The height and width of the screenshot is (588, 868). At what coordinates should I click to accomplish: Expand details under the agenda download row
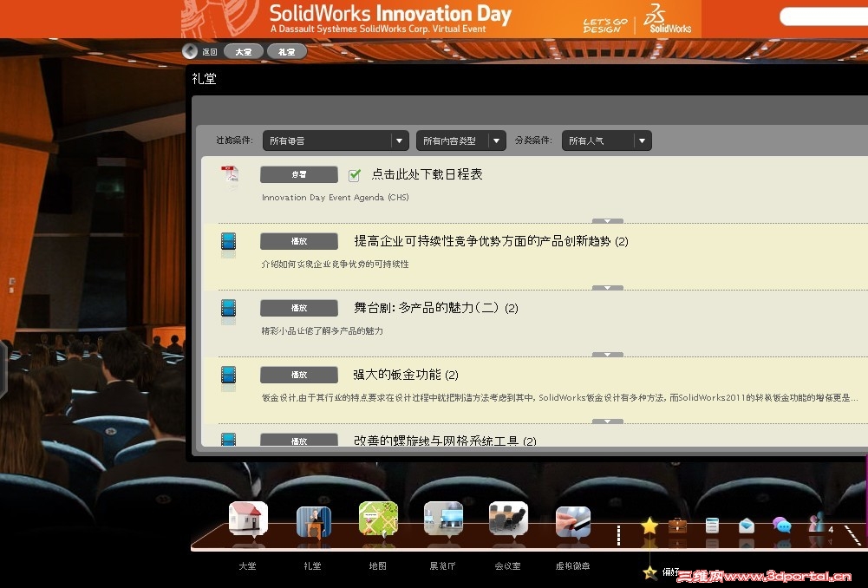coord(607,221)
